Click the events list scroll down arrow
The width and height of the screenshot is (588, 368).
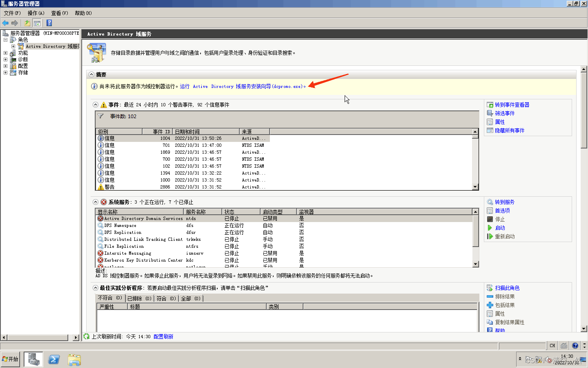click(x=475, y=187)
